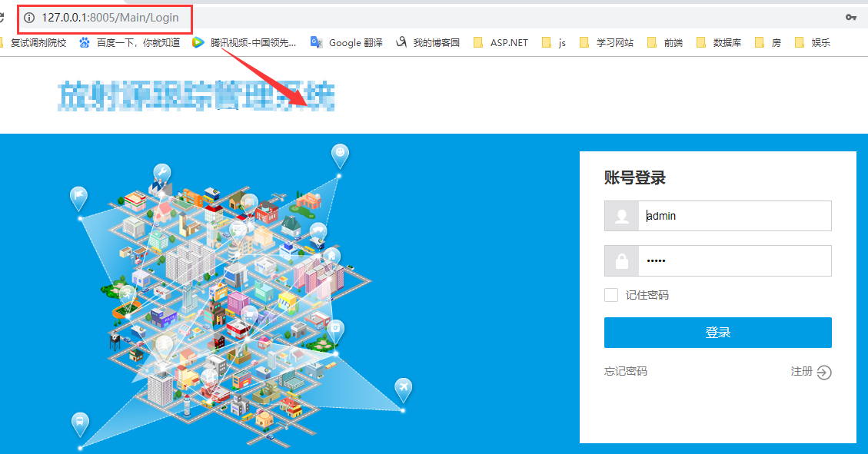
Task: Click the 账号登录 heading
Action: tap(635, 177)
